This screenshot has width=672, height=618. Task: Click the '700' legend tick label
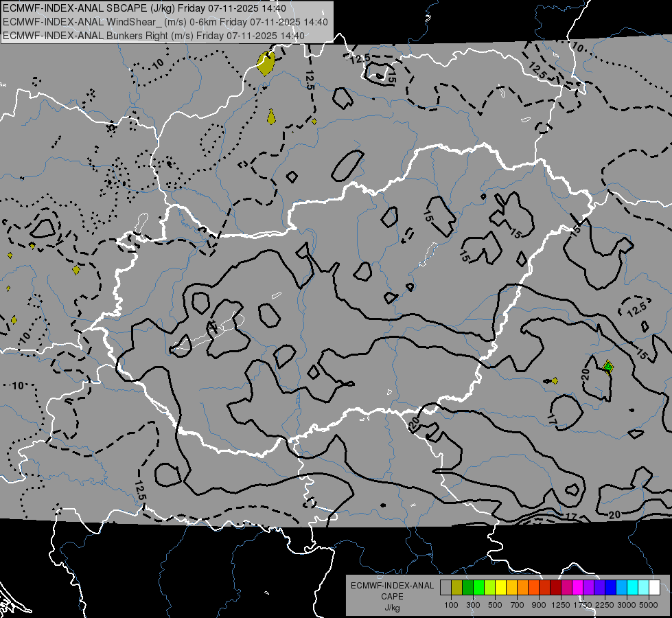tap(518, 605)
